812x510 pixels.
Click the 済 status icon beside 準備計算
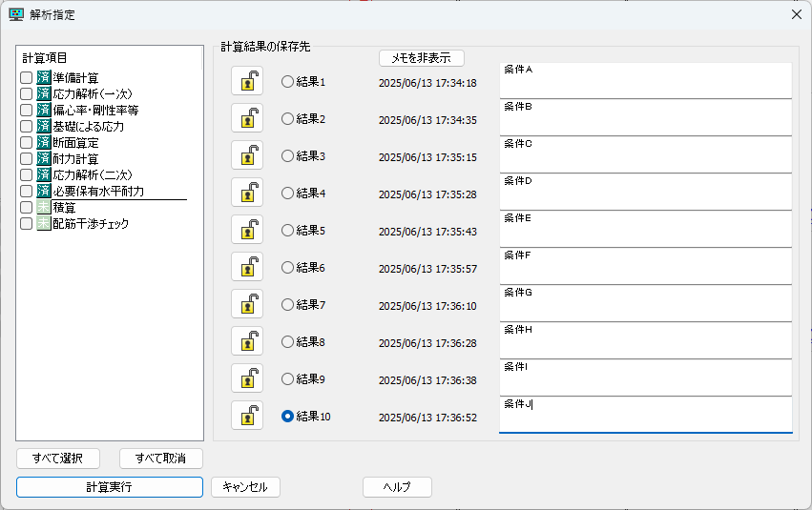pyautogui.click(x=44, y=78)
